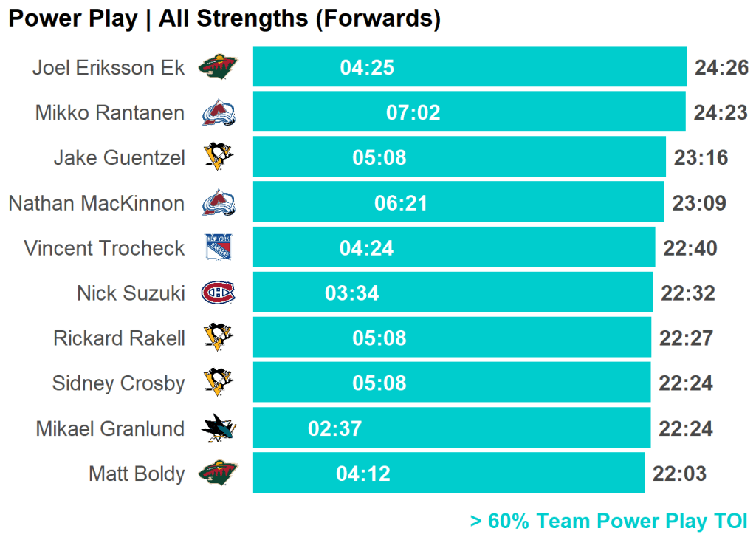Click the Avalanche logo next to Mikko Rantanen
756x540 pixels.
click(x=219, y=112)
